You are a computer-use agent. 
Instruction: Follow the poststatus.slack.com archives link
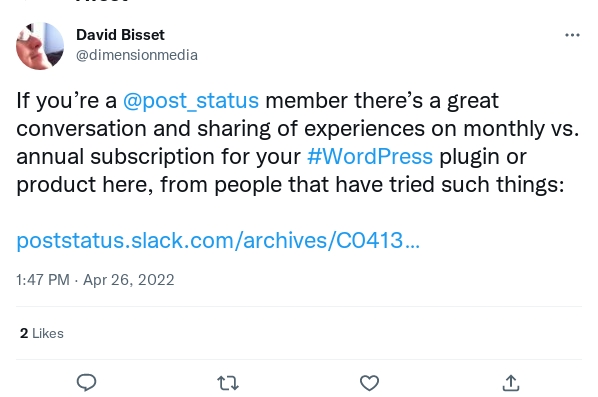point(218,241)
